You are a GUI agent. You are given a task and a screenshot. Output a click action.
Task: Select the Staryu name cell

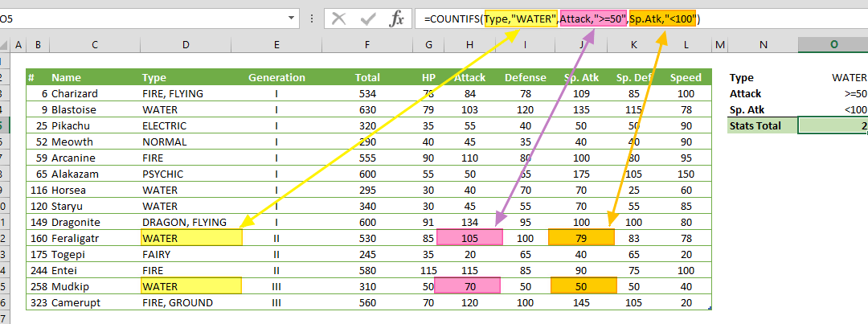click(x=95, y=206)
